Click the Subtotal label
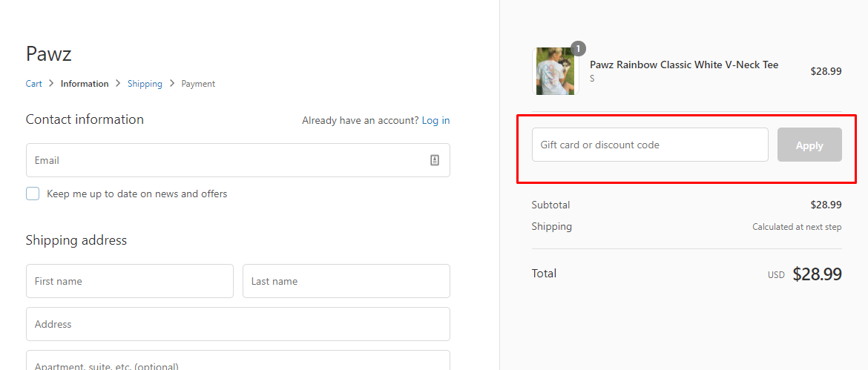868x370 pixels. click(x=550, y=205)
